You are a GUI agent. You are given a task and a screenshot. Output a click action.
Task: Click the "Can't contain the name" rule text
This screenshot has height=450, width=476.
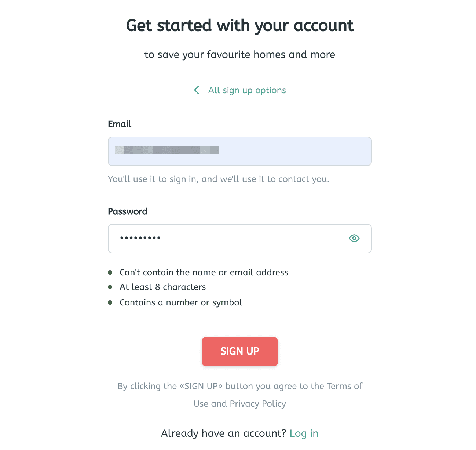coord(204,272)
